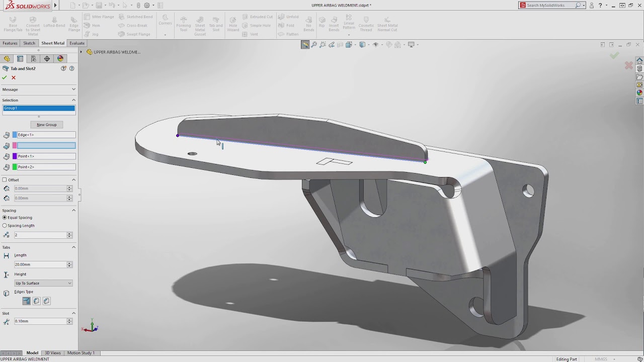Click the Miter Flange button
Viewport: 644px width, 362px height.
(x=99, y=17)
